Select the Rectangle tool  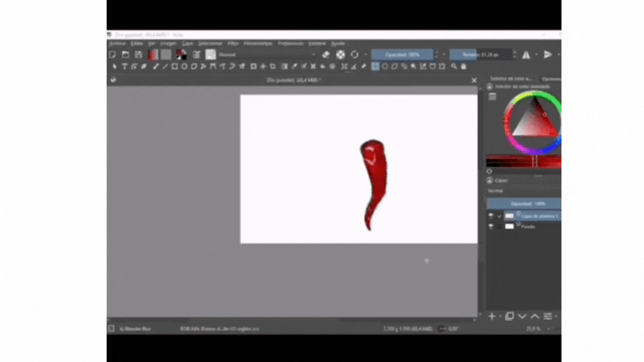click(x=173, y=66)
